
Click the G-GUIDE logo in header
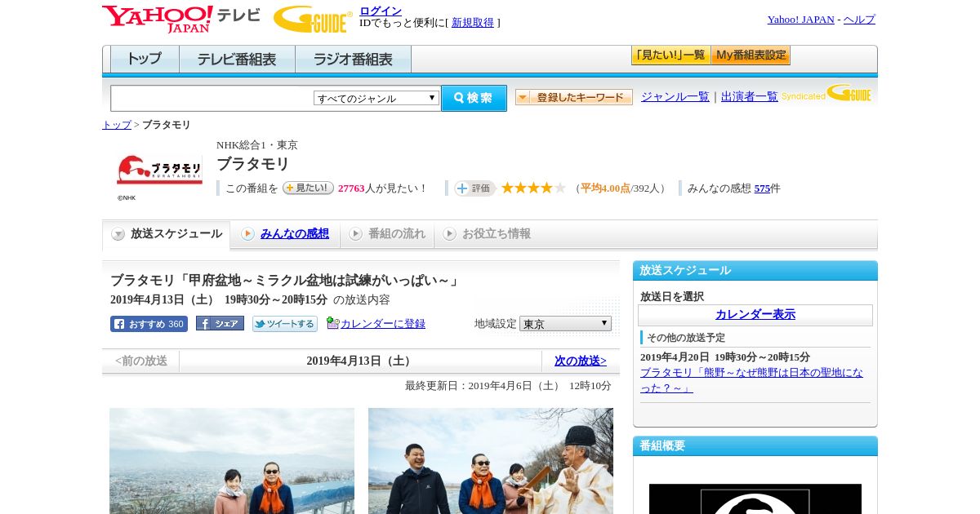point(313,19)
